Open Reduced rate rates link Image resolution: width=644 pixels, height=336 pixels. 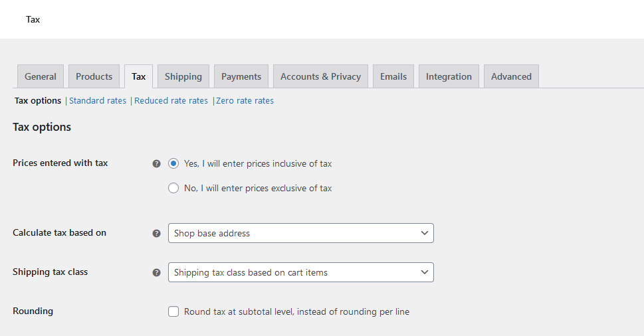coord(171,101)
